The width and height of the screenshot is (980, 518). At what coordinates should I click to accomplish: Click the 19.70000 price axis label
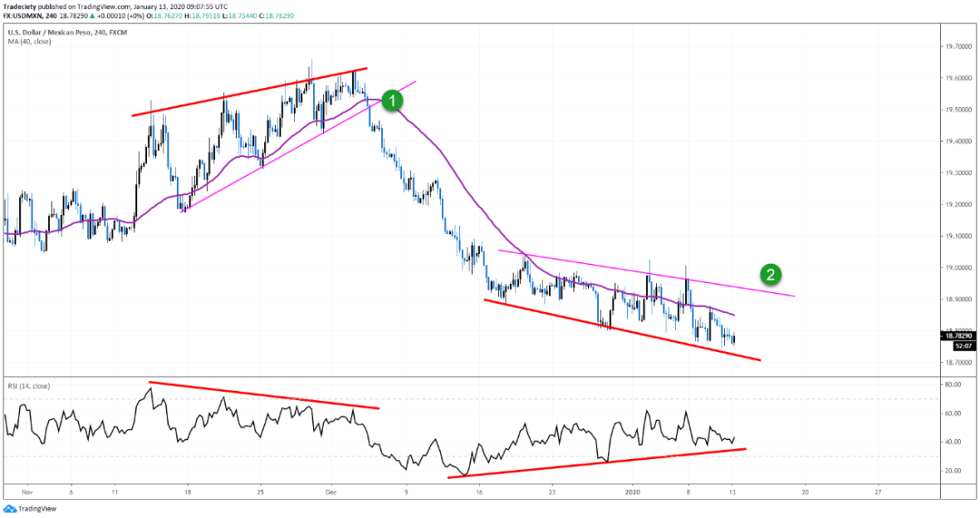[959, 46]
